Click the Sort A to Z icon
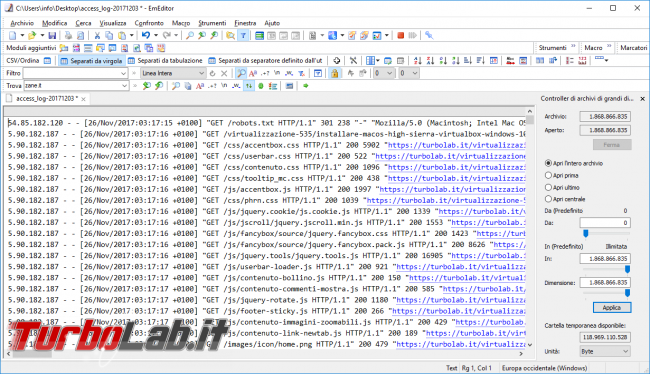The width and height of the screenshot is (650, 374). [417, 61]
